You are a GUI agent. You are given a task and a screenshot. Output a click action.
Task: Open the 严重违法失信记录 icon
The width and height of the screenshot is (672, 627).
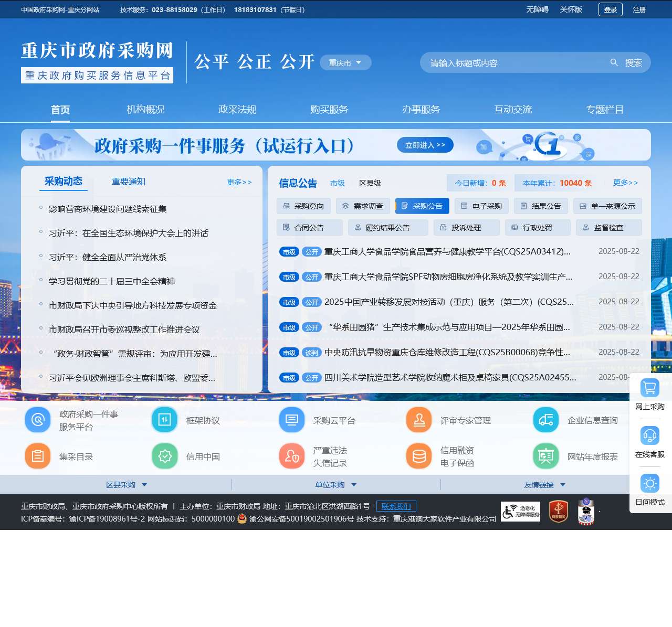pyautogui.click(x=291, y=456)
